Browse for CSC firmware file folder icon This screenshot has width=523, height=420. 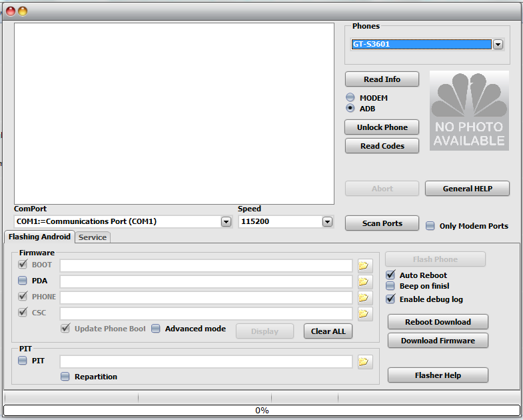[x=365, y=314]
